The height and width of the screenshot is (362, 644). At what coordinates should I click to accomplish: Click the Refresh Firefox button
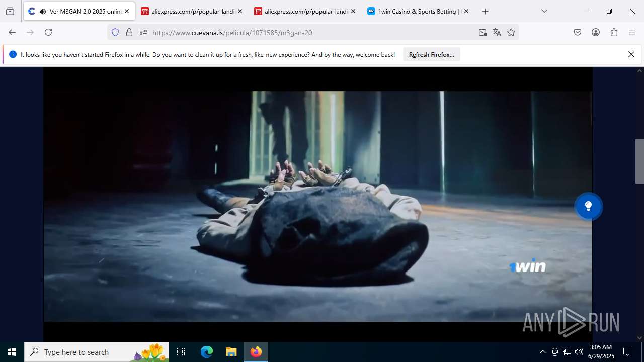point(432,55)
